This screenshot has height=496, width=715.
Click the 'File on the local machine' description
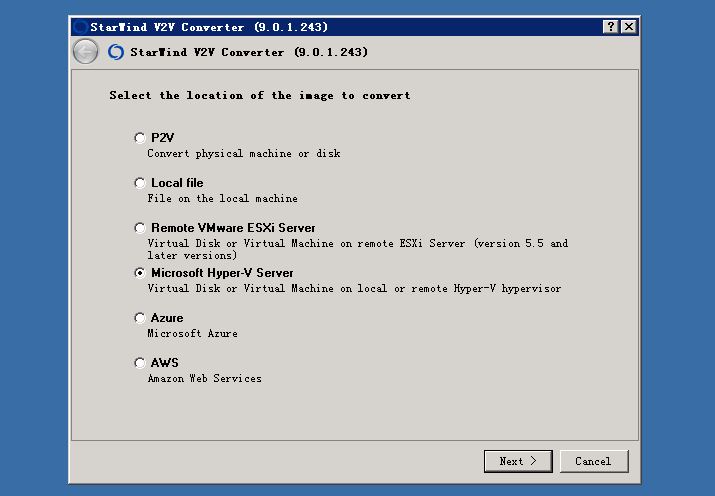[x=223, y=199]
